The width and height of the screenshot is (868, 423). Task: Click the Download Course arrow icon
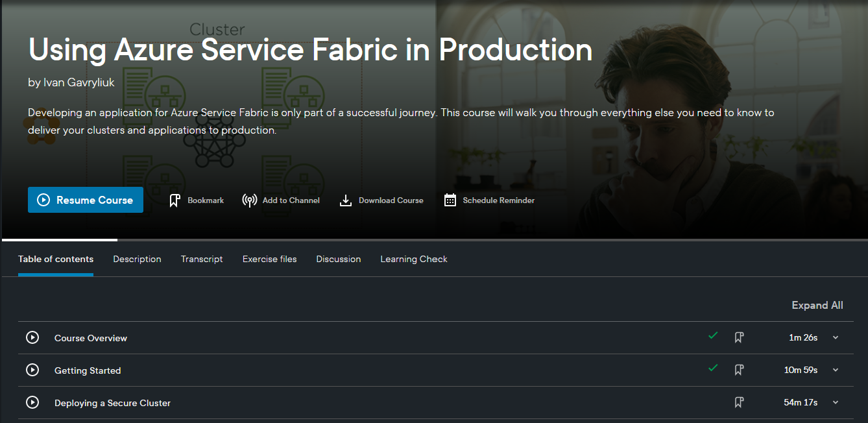(x=346, y=200)
